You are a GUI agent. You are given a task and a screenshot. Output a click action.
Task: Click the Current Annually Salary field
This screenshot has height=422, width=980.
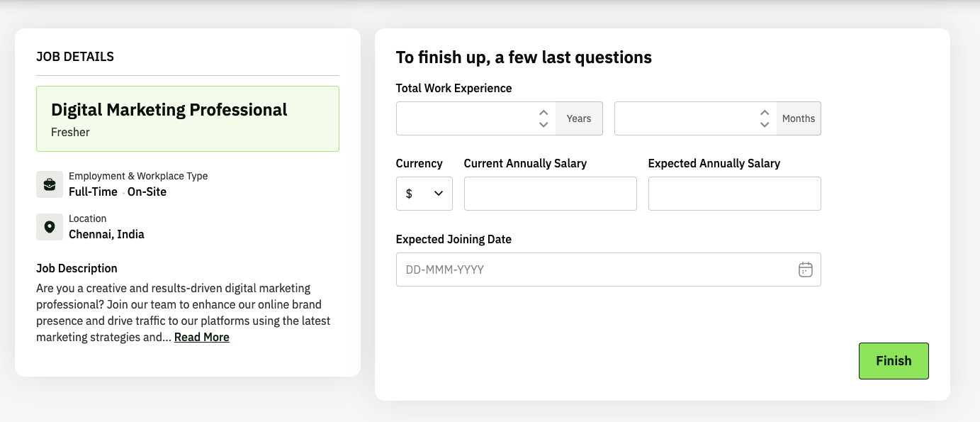click(550, 194)
